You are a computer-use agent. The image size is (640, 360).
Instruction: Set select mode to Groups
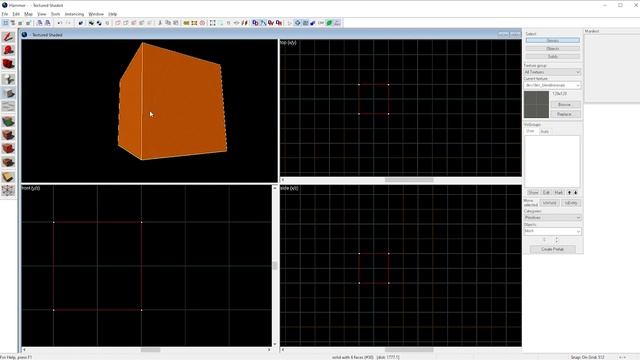point(553,40)
